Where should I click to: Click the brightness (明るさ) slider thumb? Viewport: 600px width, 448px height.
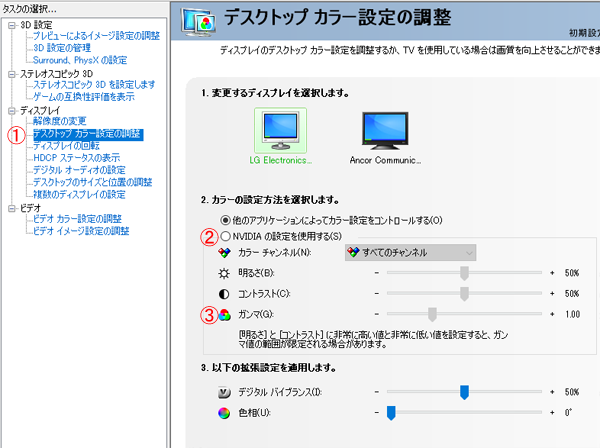464,273
